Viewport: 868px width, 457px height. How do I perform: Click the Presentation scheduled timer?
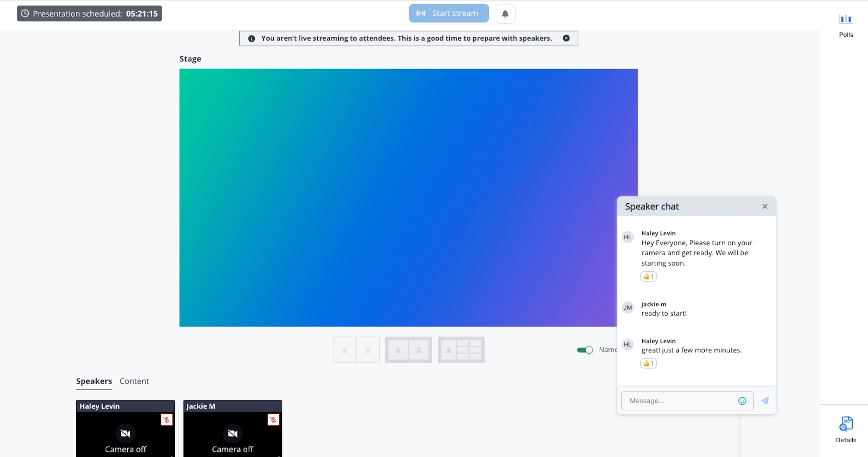tap(89, 14)
